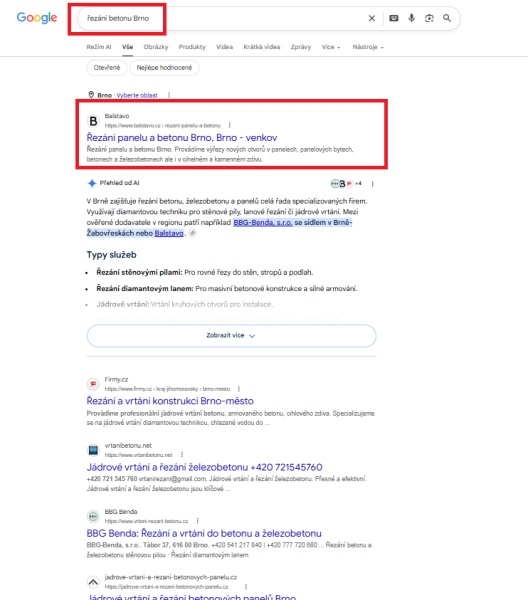Click Řezání stěnovými pilami bullet text
528x600 pixels.
205,272
